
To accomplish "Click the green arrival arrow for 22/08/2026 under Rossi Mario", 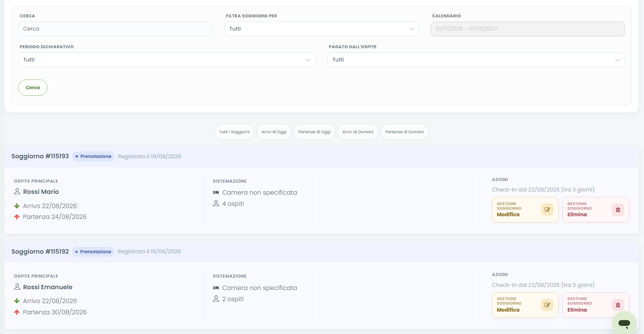I will coord(17,206).
